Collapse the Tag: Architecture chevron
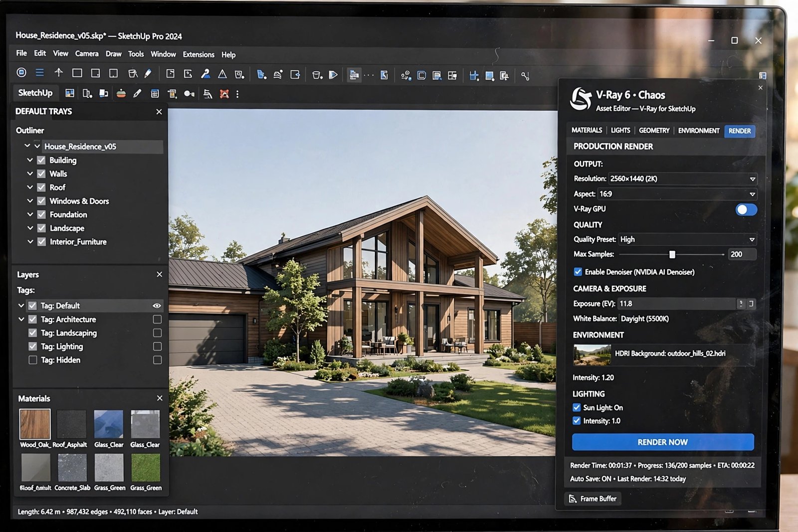Screen dimensions: 798x532 (x=21, y=319)
